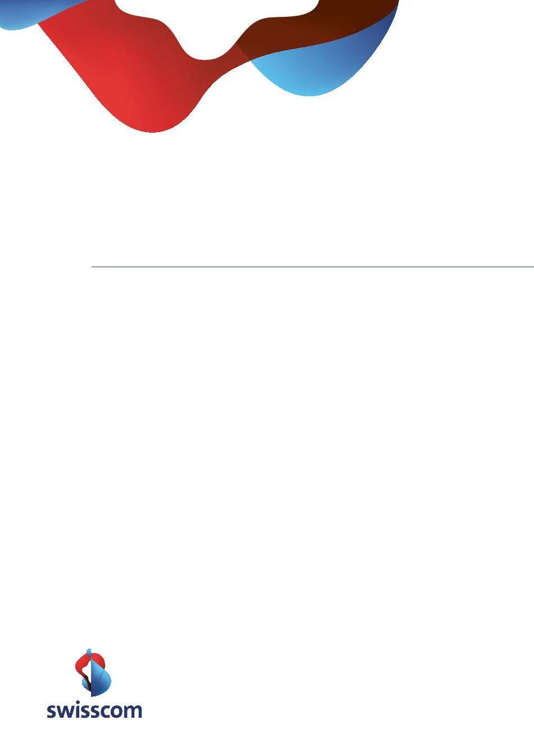Select the thin horizontal divider line
Image resolution: width=534 pixels, height=756 pixels.
pyautogui.click(x=313, y=267)
